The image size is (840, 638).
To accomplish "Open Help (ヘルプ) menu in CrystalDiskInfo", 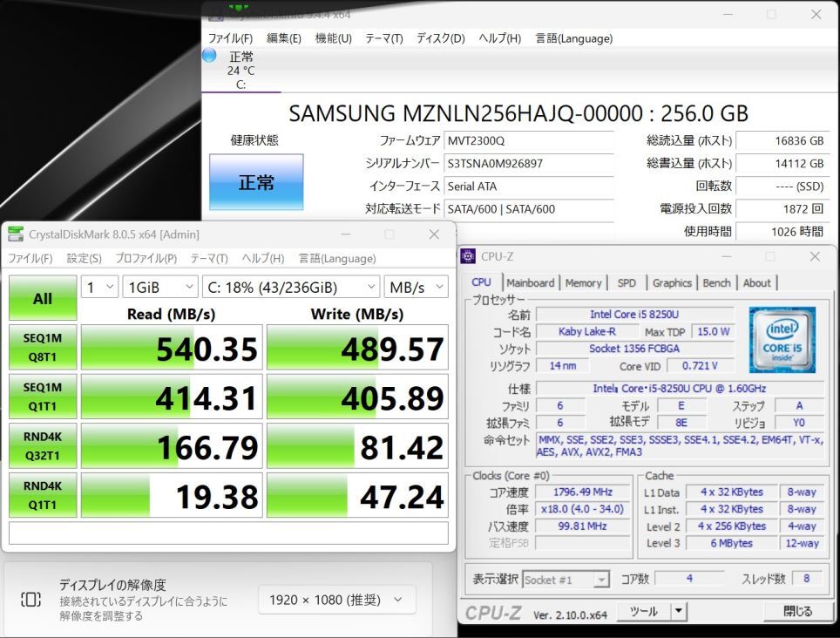I will pos(499,38).
